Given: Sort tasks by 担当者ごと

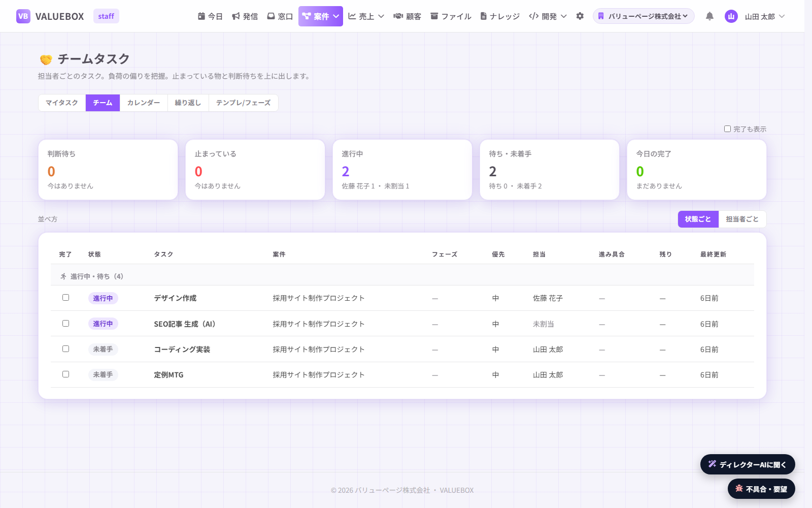Looking at the screenshot, I should coord(742,219).
